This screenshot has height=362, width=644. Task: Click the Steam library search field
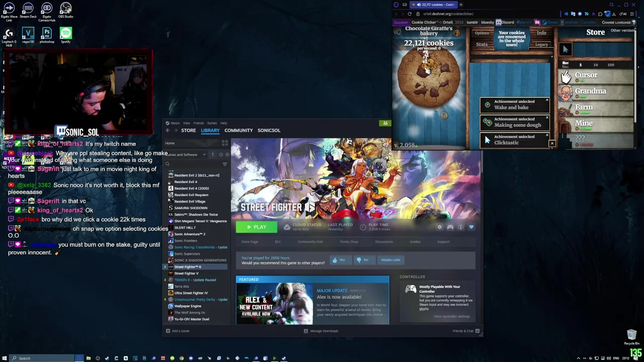click(193, 164)
